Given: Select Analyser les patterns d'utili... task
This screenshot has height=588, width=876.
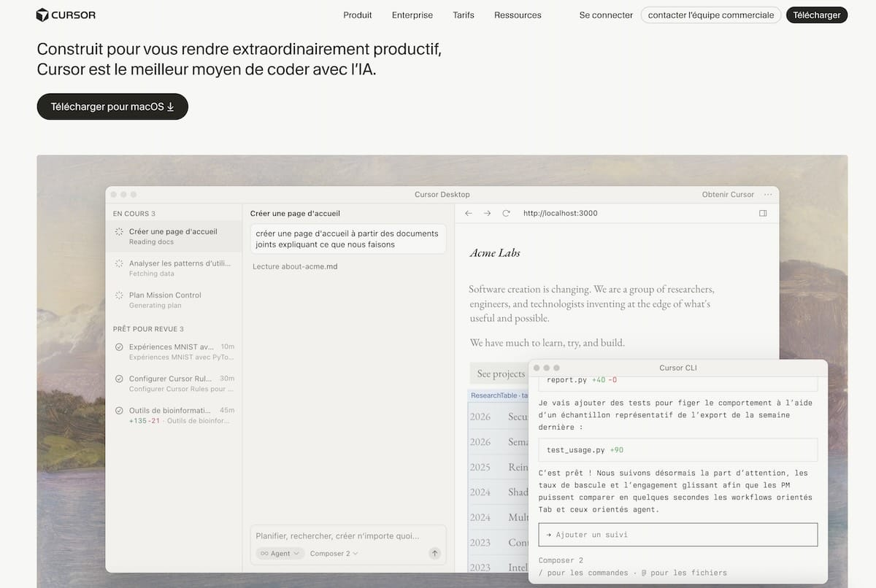Looking at the screenshot, I should click(x=174, y=268).
